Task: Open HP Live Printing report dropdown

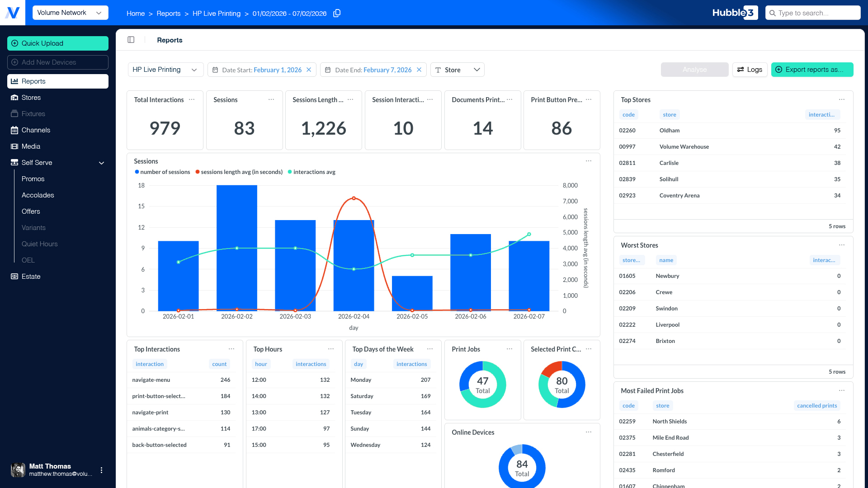Action: click(165, 70)
